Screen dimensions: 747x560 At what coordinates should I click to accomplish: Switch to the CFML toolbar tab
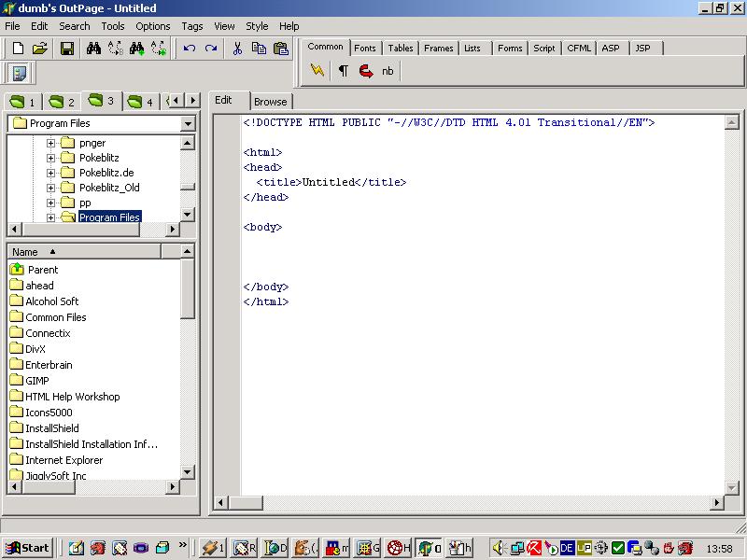[x=579, y=49]
